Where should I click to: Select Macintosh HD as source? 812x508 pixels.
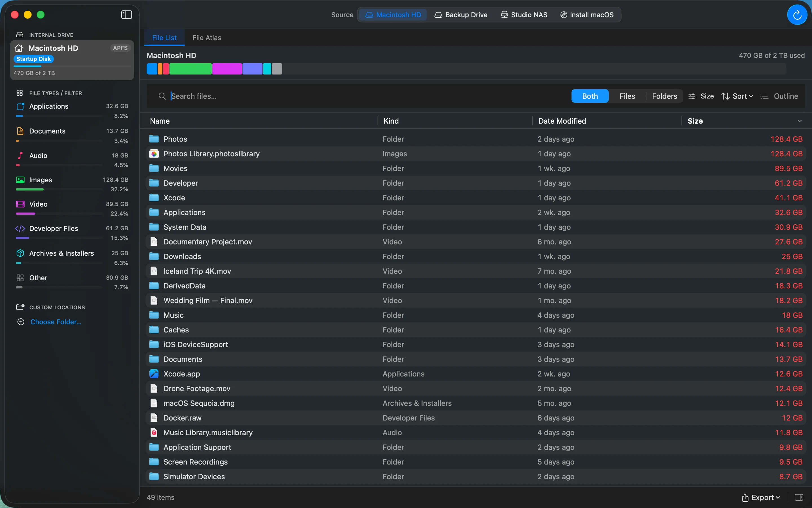coord(393,15)
